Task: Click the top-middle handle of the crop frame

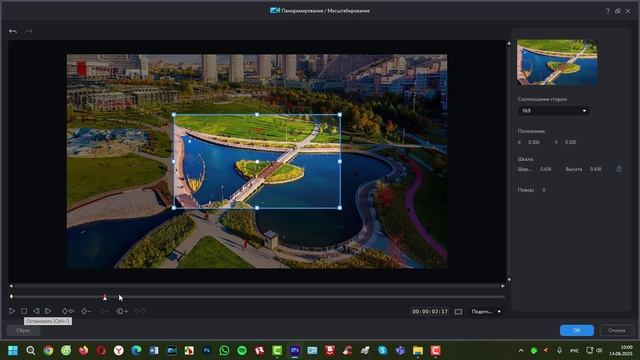Action: [257, 115]
